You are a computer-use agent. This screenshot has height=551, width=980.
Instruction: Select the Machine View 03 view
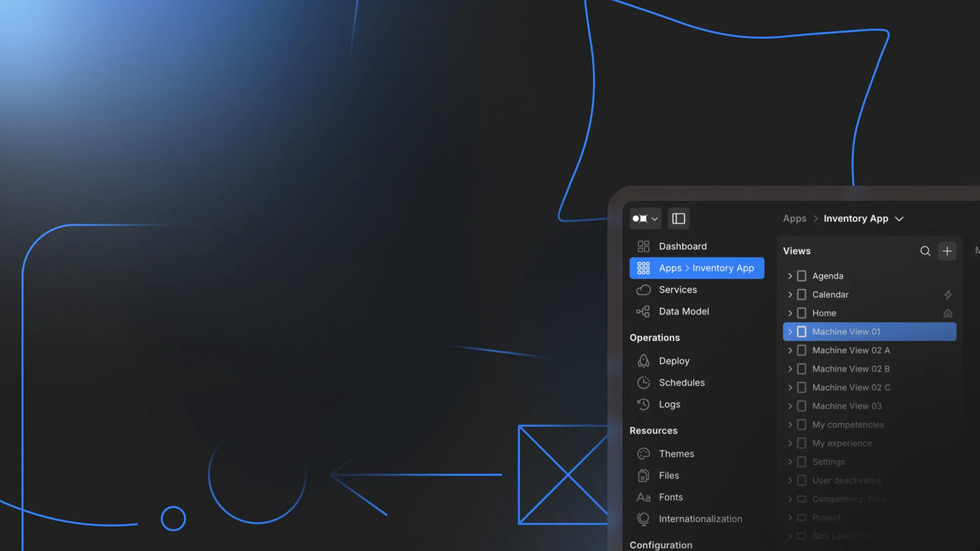tap(846, 406)
